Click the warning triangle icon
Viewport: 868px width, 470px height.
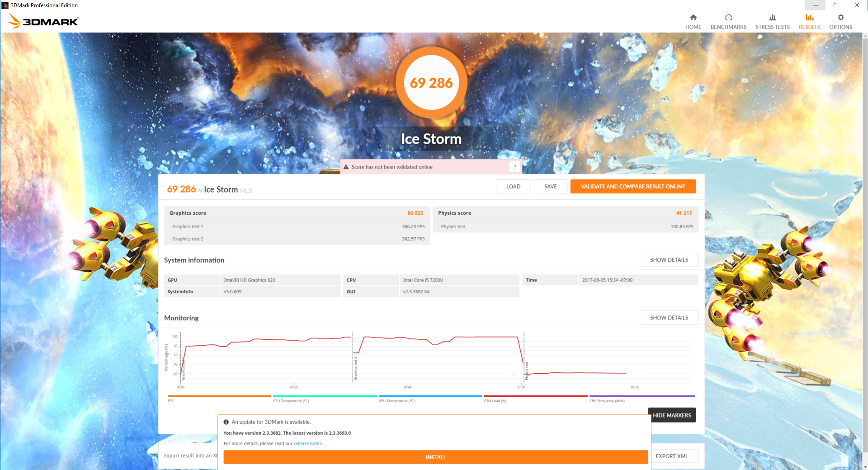tap(346, 167)
